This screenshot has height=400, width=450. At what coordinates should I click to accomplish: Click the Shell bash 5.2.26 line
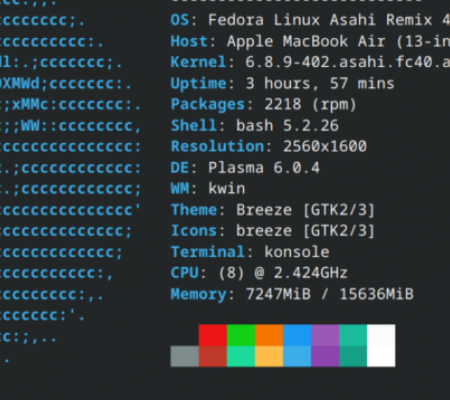coord(255,126)
